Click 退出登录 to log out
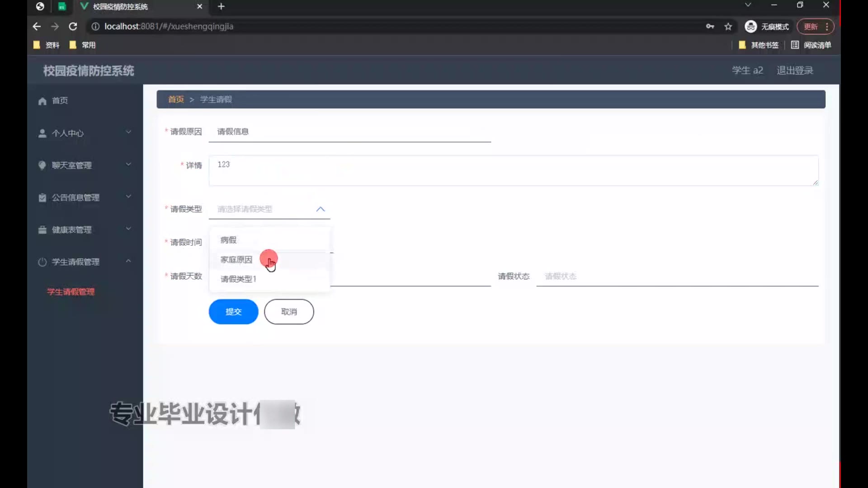Viewport: 868px width, 488px height. pyautogui.click(x=795, y=70)
